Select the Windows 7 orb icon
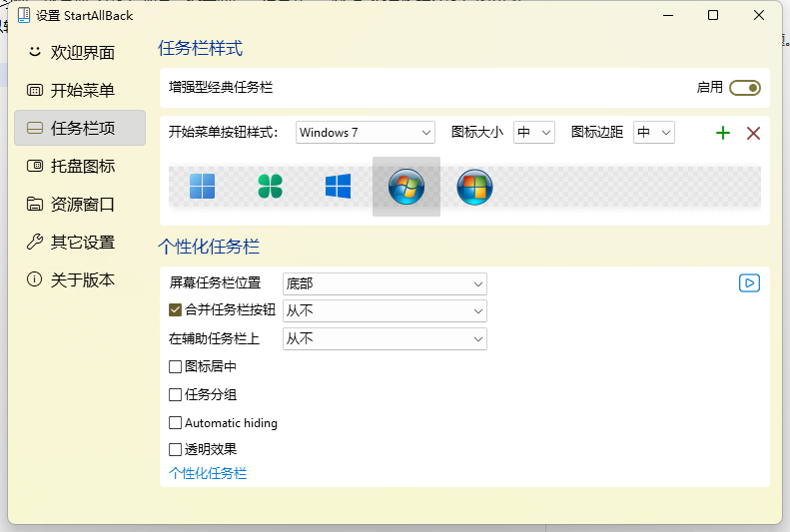Screen dimensions: 790x532 (406, 187)
